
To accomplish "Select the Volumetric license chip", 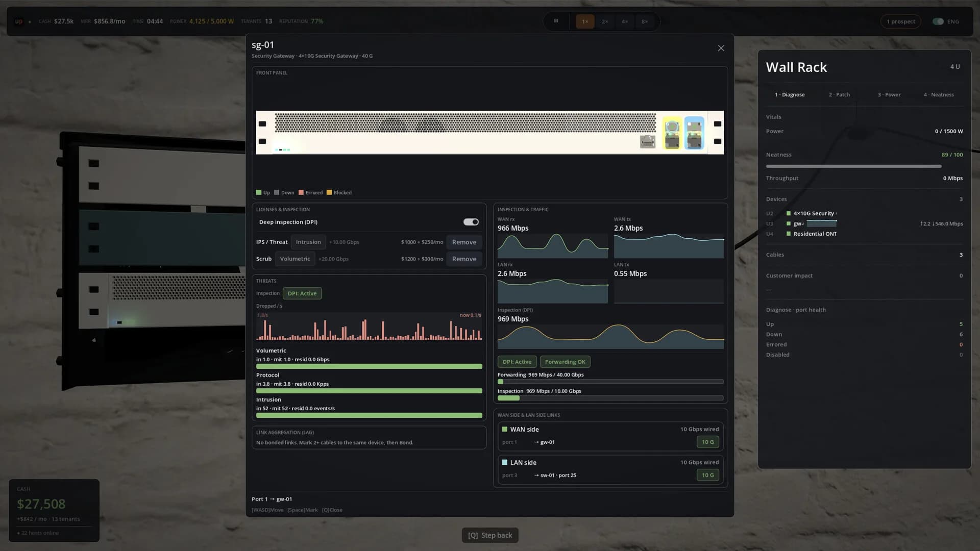I will (295, 259).
